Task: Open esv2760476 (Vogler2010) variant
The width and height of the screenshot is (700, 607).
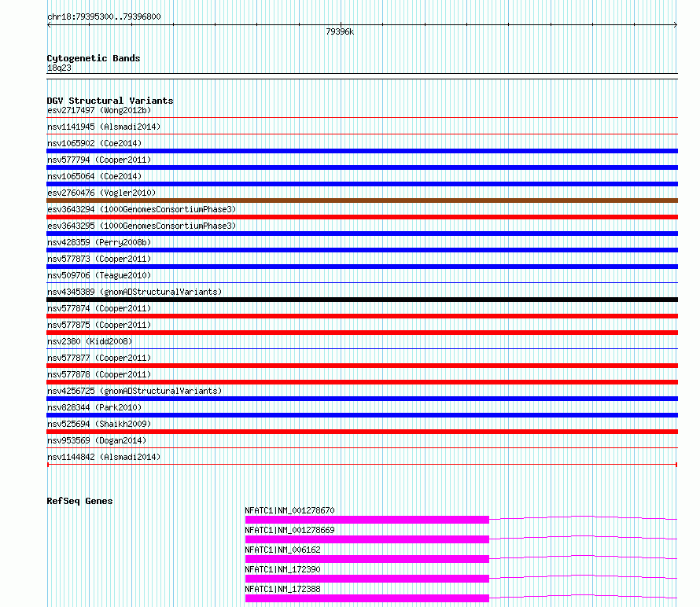Action: pos(101,193)
